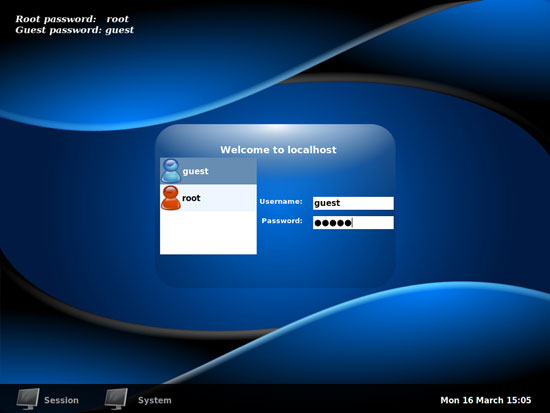This screenshot has height=413, width=550.
Task: Click the Welcome to localhost heading
Action: (278, 150)
